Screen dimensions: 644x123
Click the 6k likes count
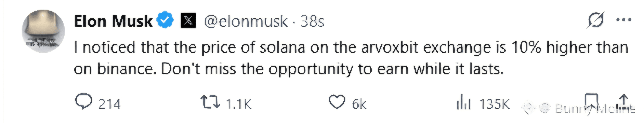[x=359, y=104]
